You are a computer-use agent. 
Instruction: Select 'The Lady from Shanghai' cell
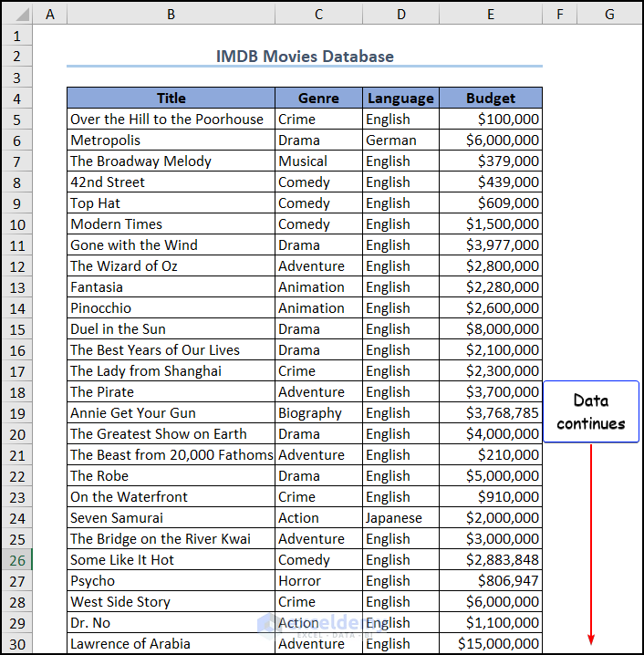171,370
